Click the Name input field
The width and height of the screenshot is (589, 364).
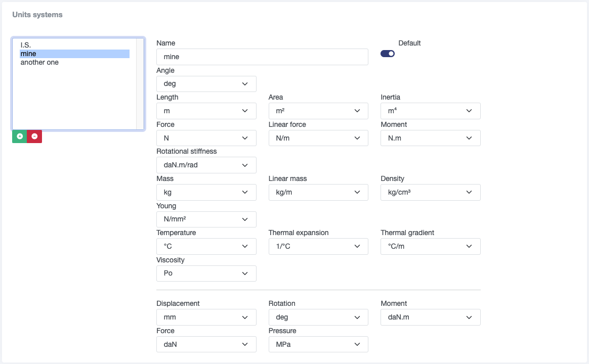coord(262,57)
